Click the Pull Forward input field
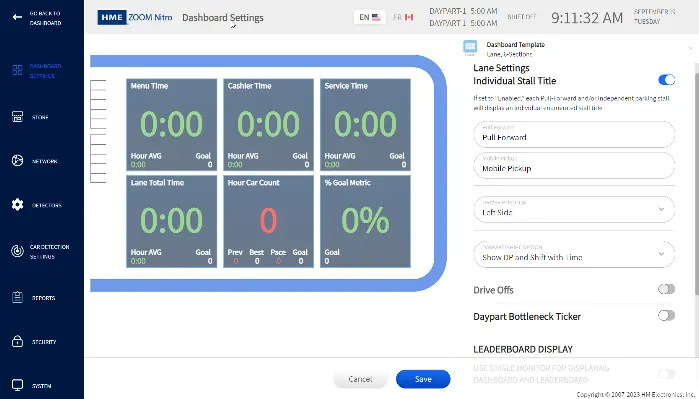Viewport: 699px width, 399px height. (574, 134)
